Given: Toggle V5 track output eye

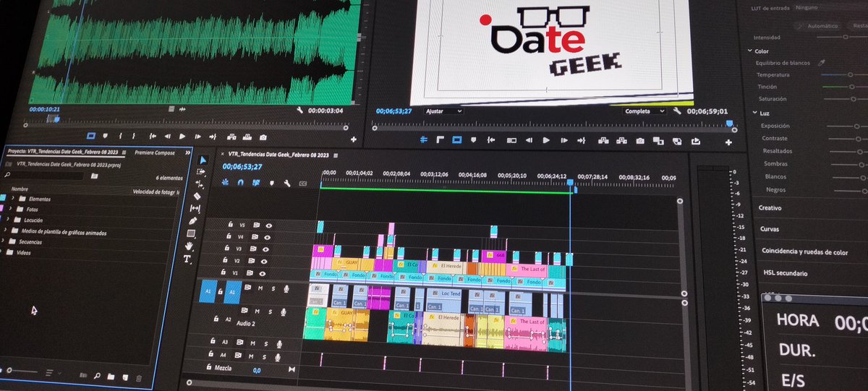Looking at the screenshot, I should click(x=269, y=225).
